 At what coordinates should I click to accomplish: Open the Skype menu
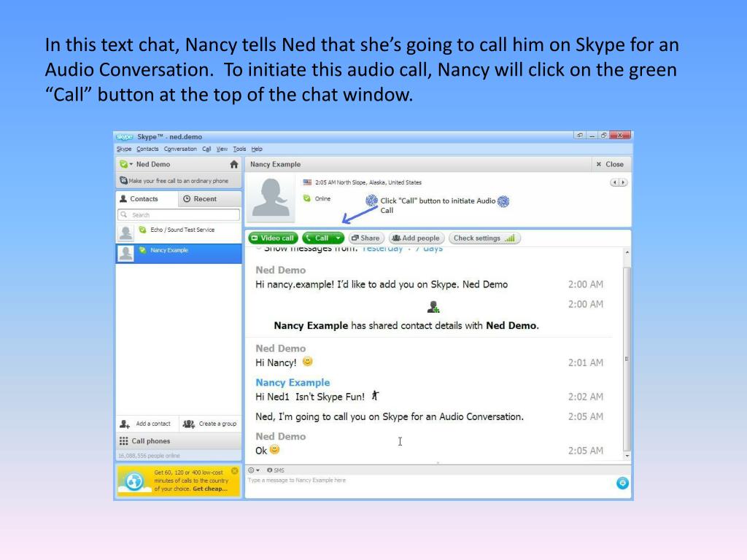tap(124, 149)
